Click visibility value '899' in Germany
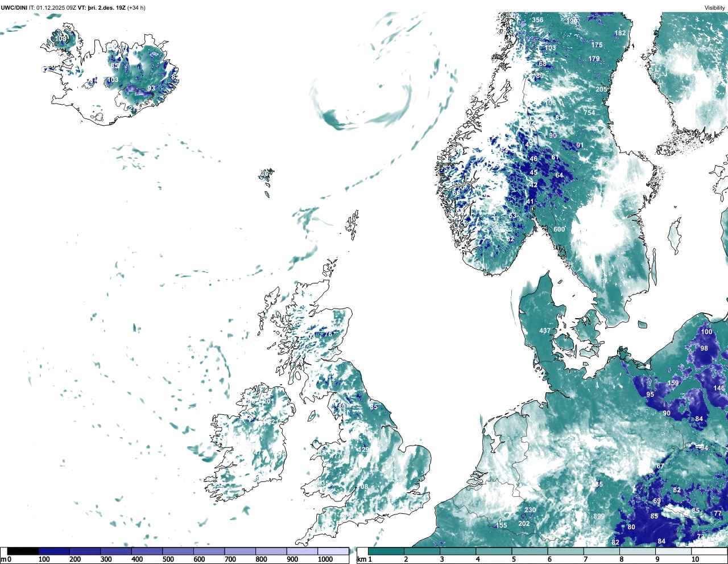Image resolution: width=728 pixels, height=564 pixels. [599, 516]
